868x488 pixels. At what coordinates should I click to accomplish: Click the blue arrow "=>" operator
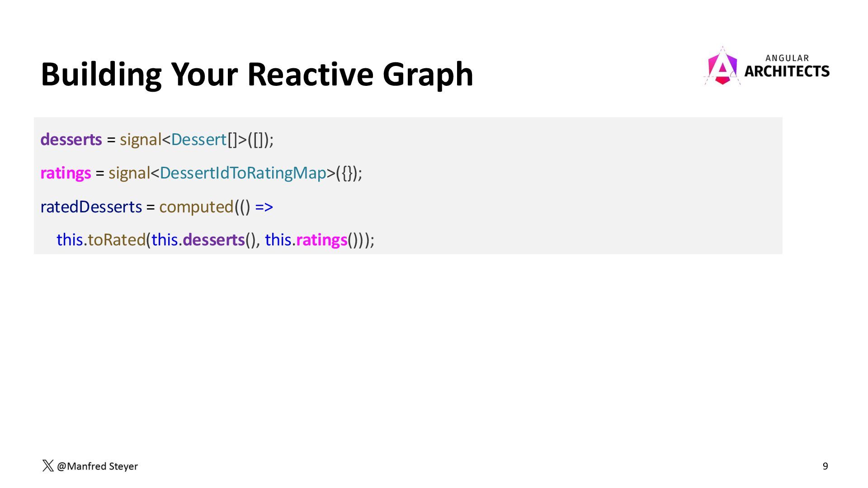264,207
